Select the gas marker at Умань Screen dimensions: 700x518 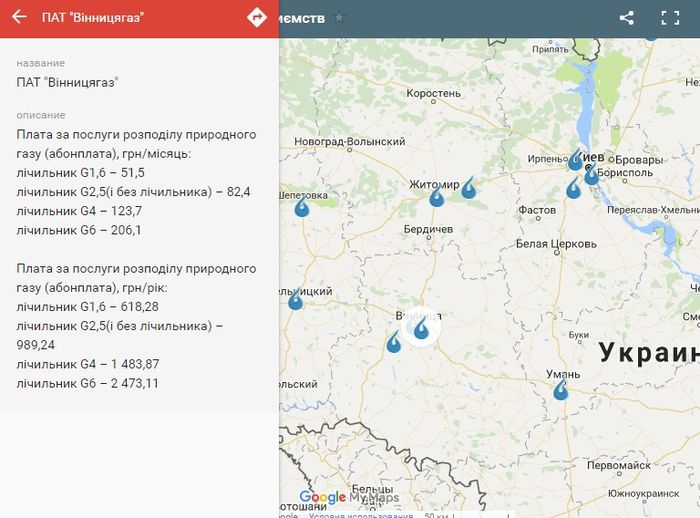tap(561, 389)
